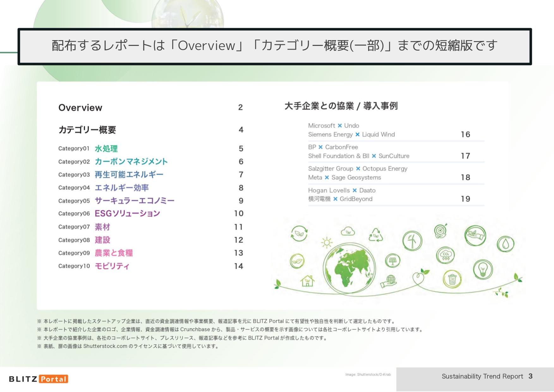This screenshot has width=554, height=392.
Task: Click the hand holding plant icon
Action: [x=475, y=236]
